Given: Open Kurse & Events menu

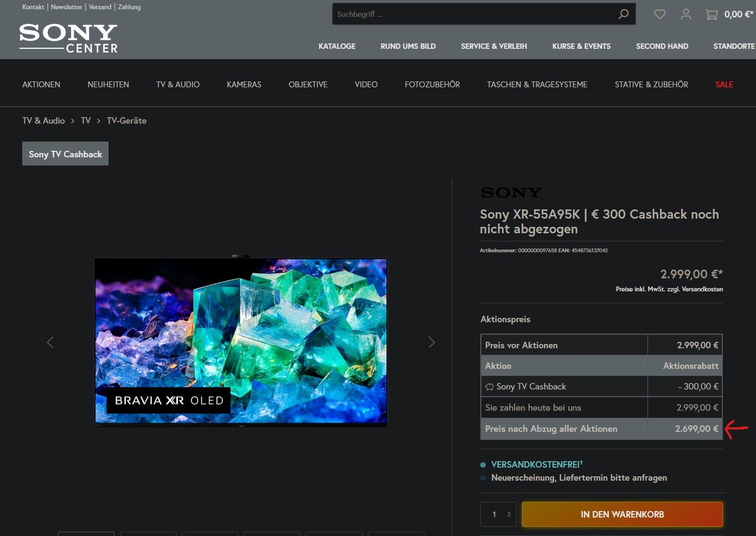Looking at the screenshot, I should point(581,46).
